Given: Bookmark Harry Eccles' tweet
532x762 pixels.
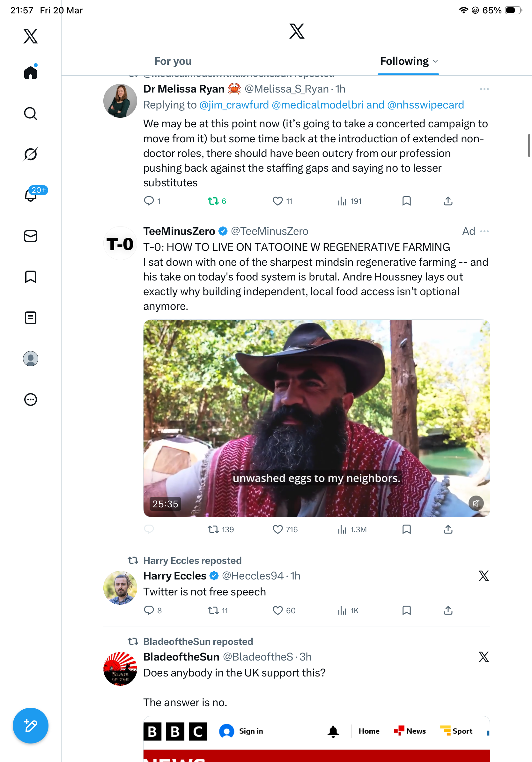Looking at the screenshot, I should click(x=406, y=610).
